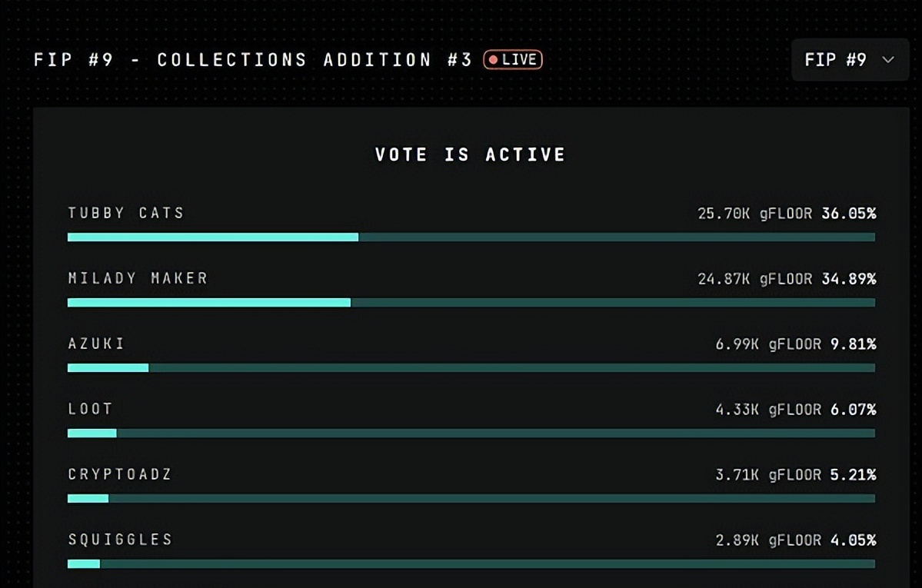Image resolution: width=922 pixels, height=588 pixels.
Task: Click the Azuki vote progress bar
Action: click(471, 368)
